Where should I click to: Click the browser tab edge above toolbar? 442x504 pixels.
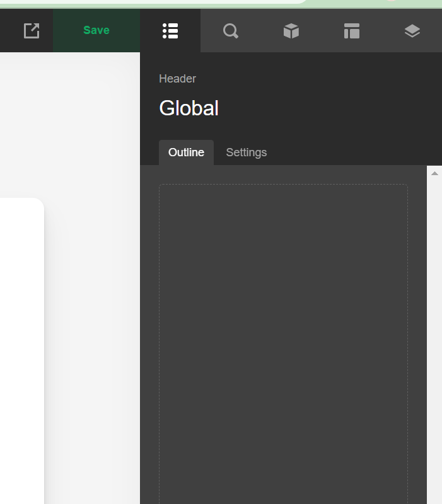click(189, 2)
